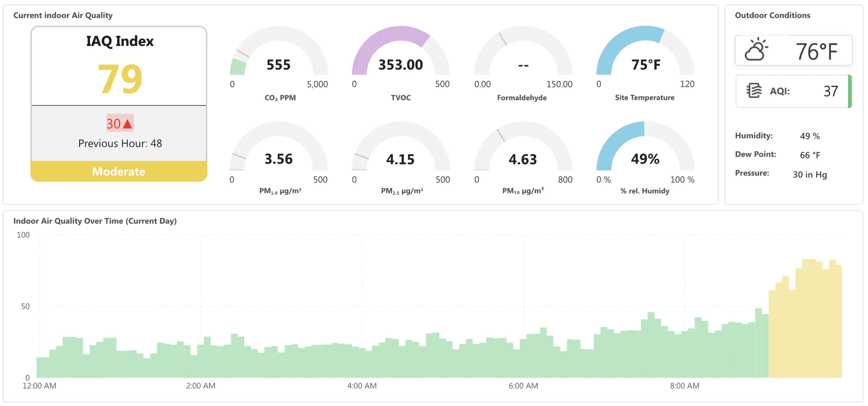Screen dimensions: 868x406
Task: Click the PM1.0 gauge value 3.56
Action: click(278, 159)
